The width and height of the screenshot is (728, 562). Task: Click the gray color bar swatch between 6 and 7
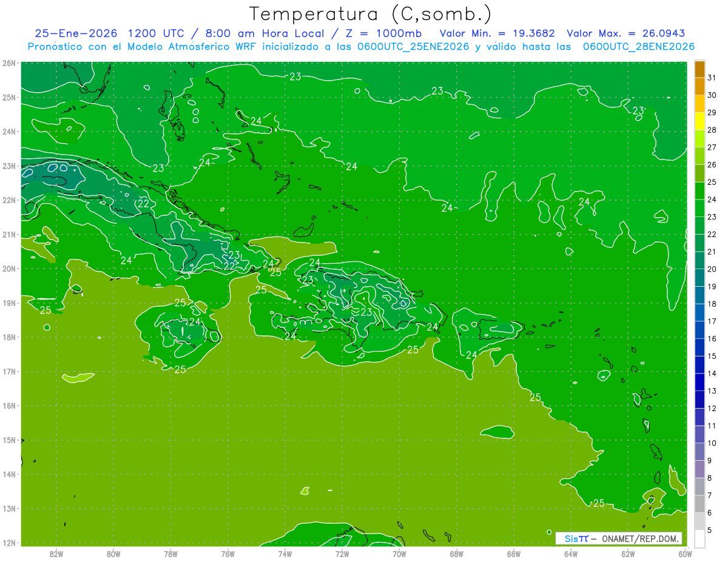(699, 504)
